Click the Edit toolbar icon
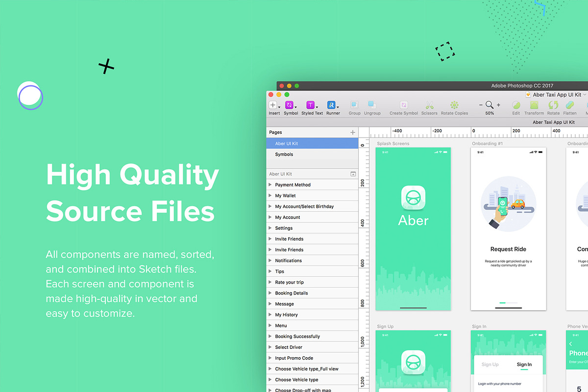 pyautogui.click(x=516, y=105)
